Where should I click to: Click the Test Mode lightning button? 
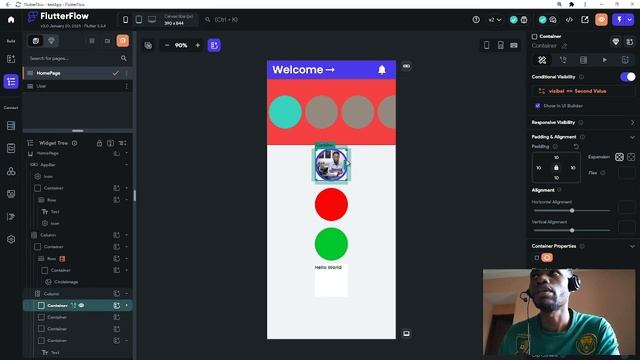pyautogui.click(x=619, y=20)
